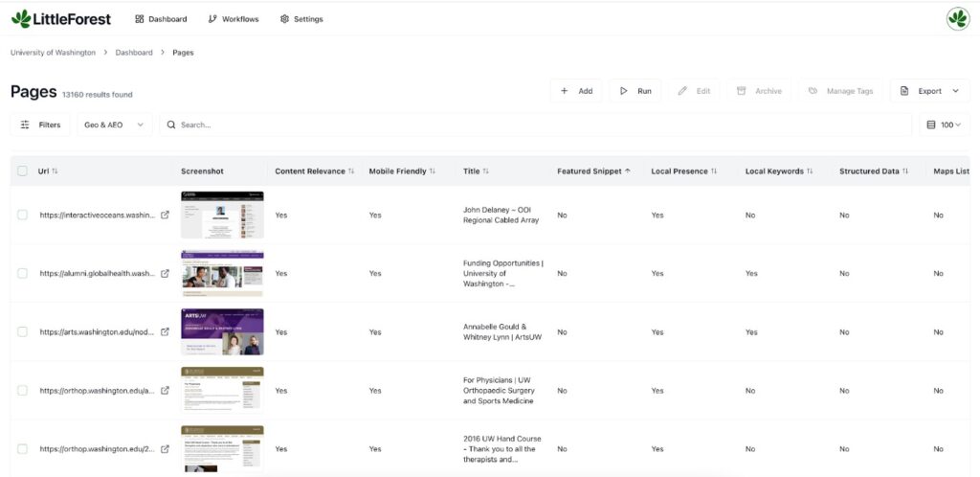Sort by Mobile Friendly column icon

point(433,171)
